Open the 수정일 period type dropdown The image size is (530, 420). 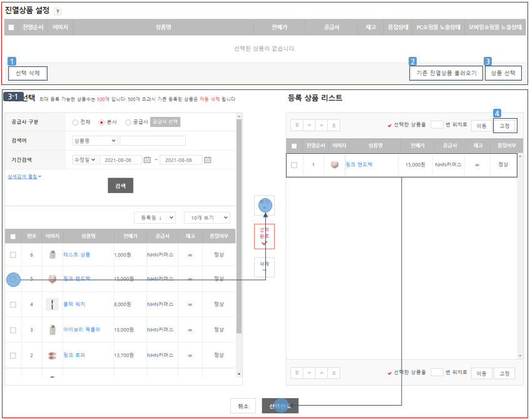[84, 160]
